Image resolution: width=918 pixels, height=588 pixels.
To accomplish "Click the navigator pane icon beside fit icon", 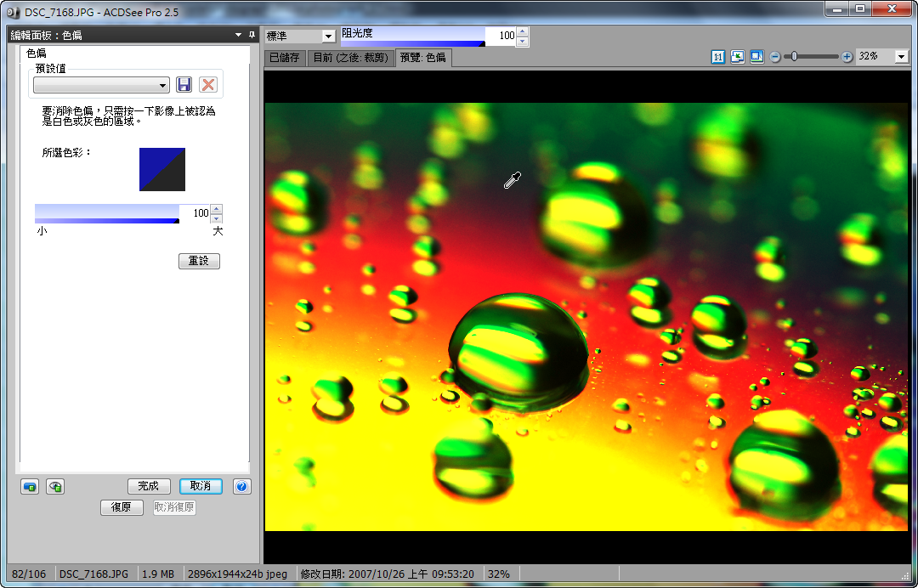I will click(x=756, y=57).
